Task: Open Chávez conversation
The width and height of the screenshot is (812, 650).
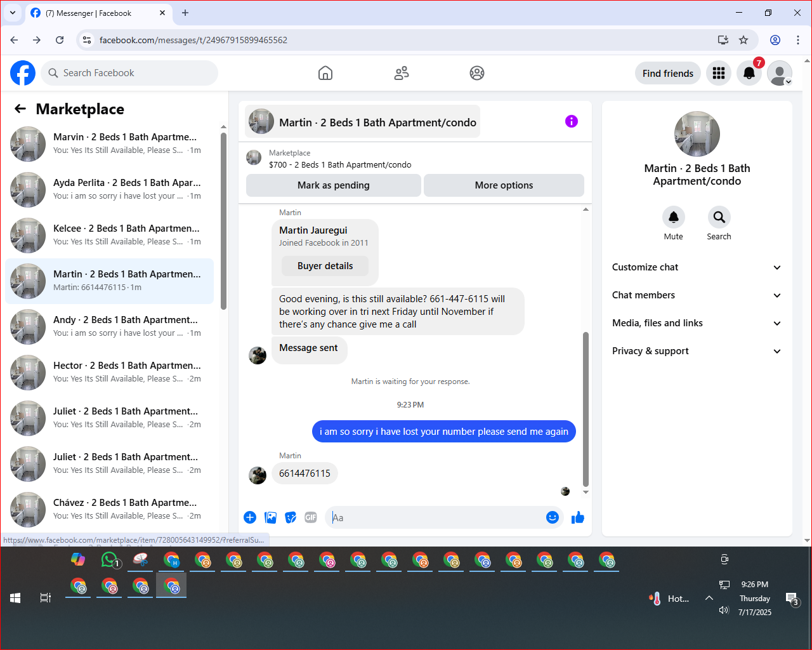Action: click(109, 510)
